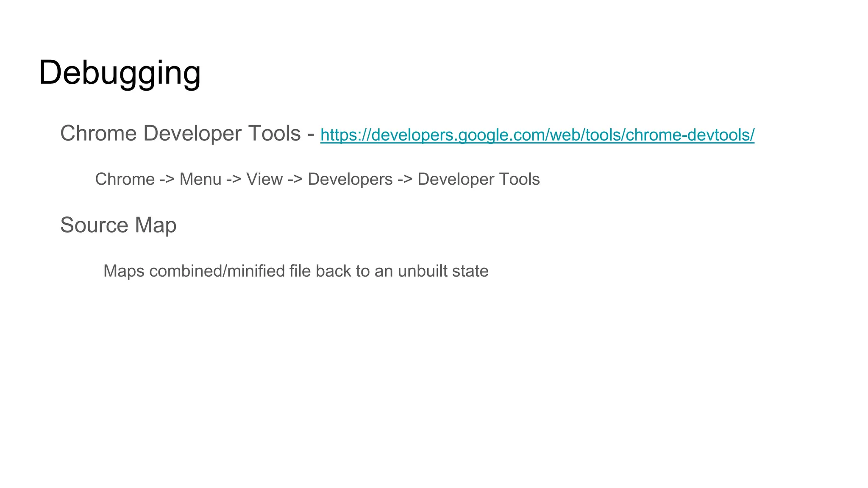Select the 'Chrome -> Menu -> View' path line
The width and height of the screenshot is (868, 488).
317,179
